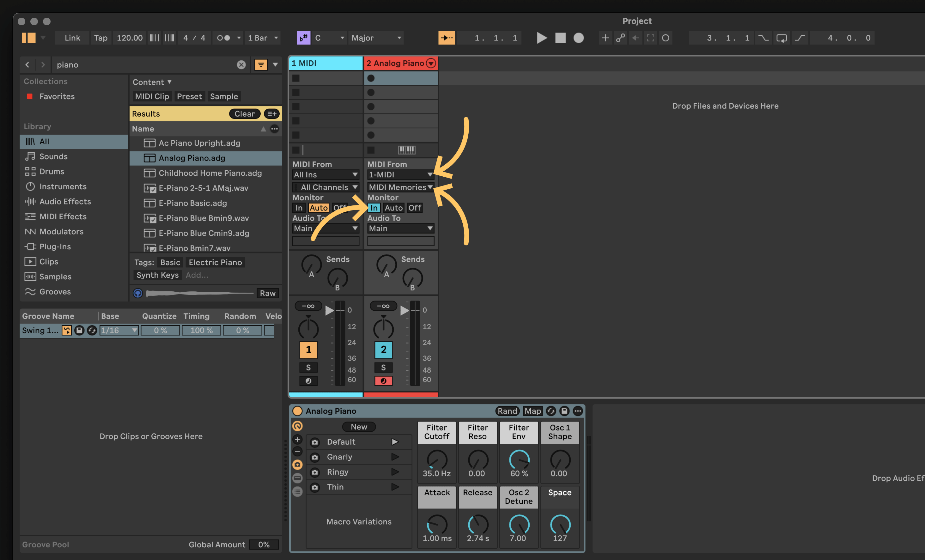Click the Automation Arm icon
The height and width of the screenshot is (560, 925).
621,38
